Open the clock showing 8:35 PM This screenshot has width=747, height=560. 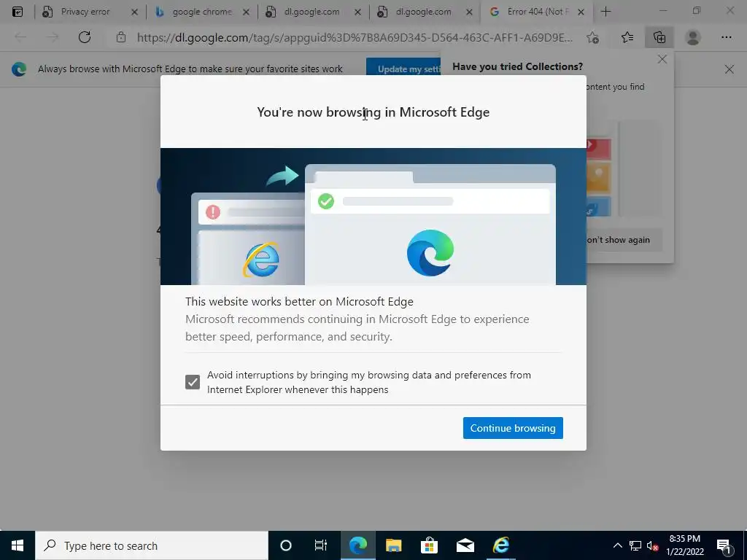click(x=684, y=545)
